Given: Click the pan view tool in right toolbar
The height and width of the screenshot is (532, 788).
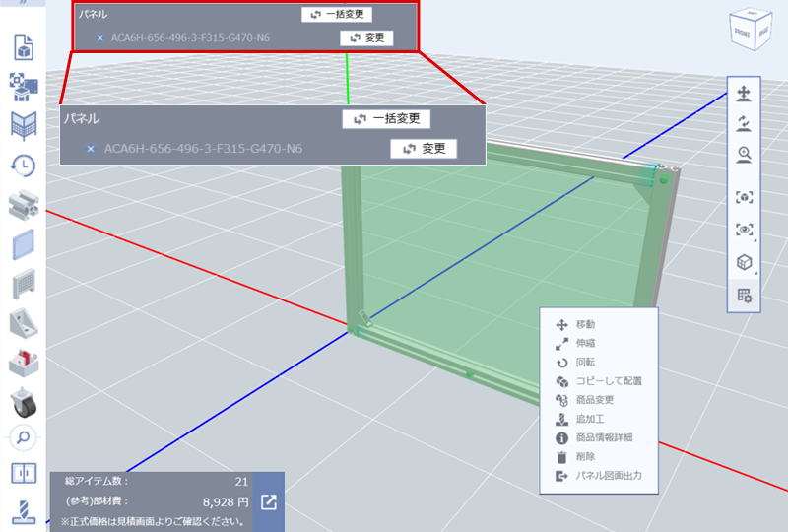Looking at the screenshot, I should click(x=745, y=94).
